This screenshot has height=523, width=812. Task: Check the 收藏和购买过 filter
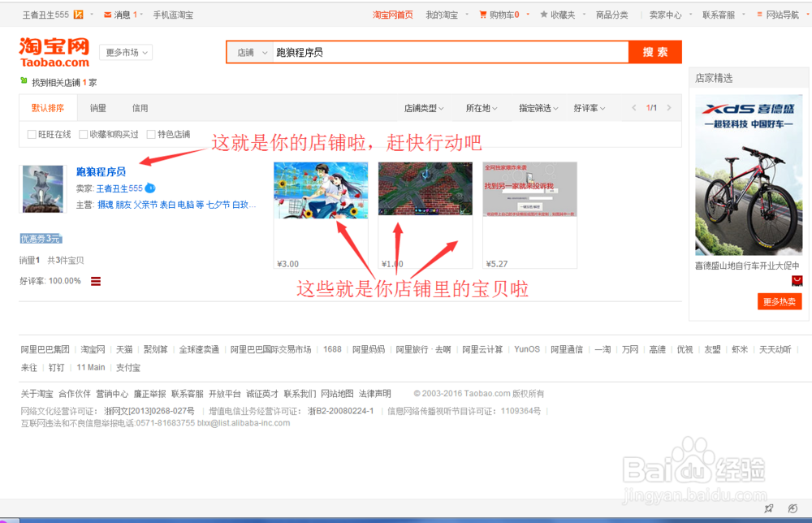coord(84,134)
